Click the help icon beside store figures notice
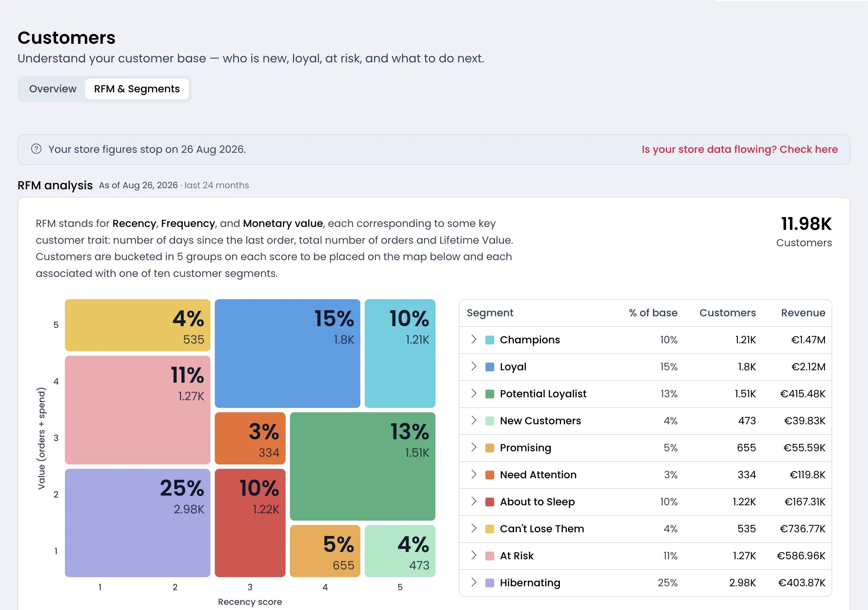This screenshot has height=610, width=868. coord(36,149)
